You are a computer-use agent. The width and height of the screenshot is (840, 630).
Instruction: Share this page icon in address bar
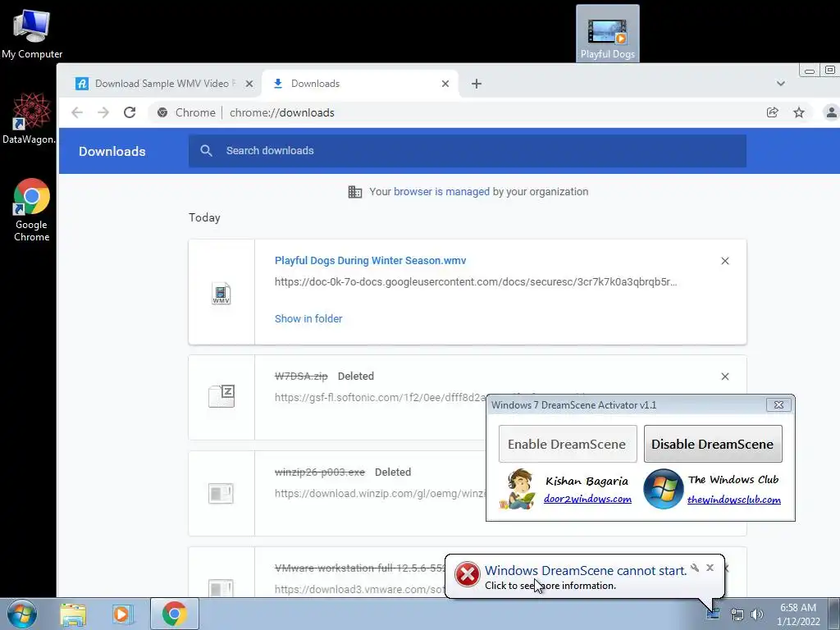(773, 112)
